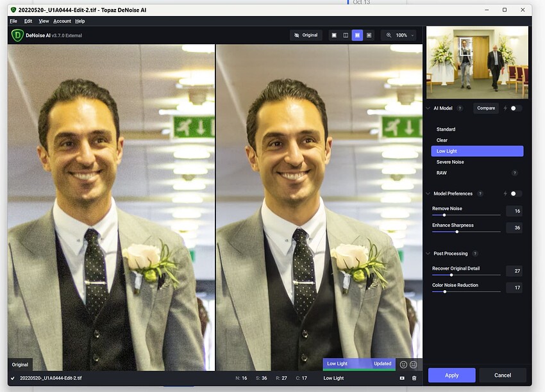This screenshot has height=392, width=545.
Task: Toggle the Model Preferences auto switch
Action: point(516,193)
